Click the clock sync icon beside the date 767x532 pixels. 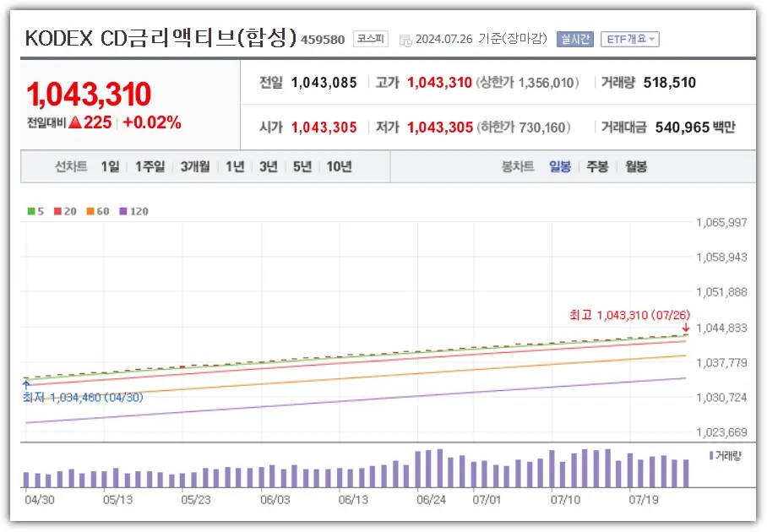point(407,38)
